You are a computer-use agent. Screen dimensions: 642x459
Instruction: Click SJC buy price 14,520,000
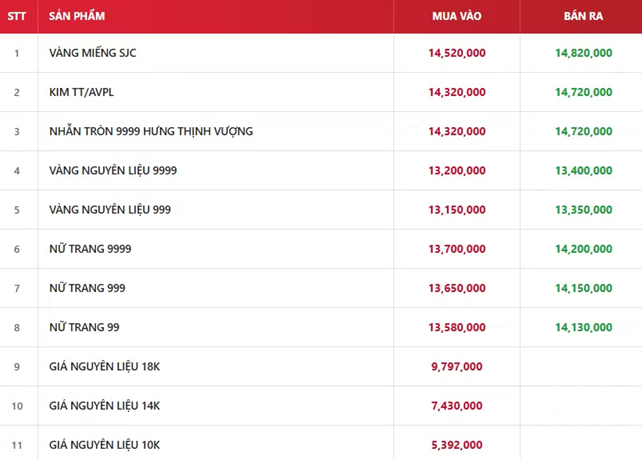pos(457,53)
